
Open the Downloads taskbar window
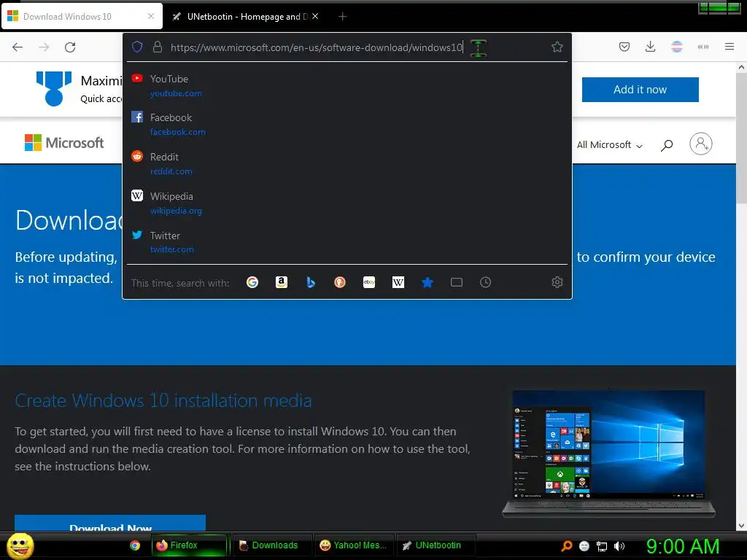(273, 545)
